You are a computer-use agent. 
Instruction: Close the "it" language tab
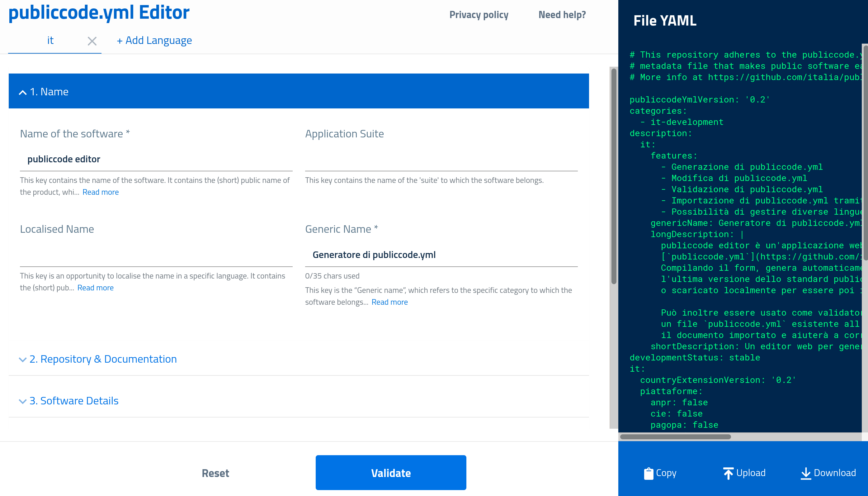[92, 41]
